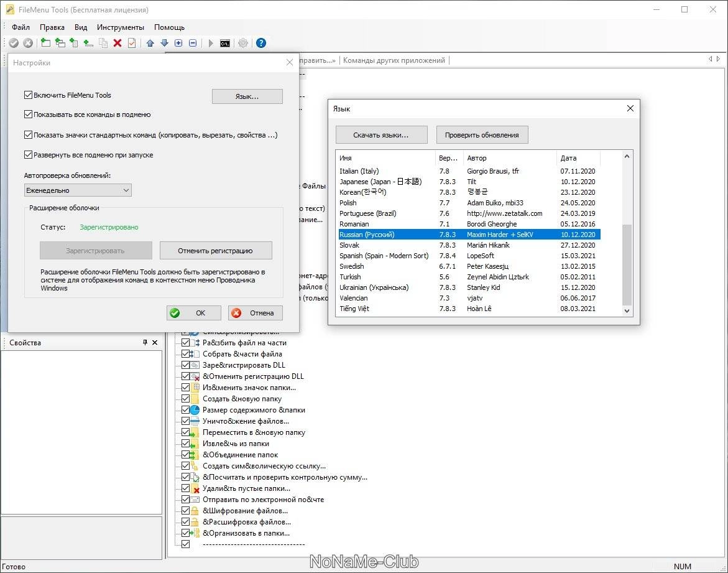Uncheck the Создать &новую папку command checkbox

(x=185, y=399)
